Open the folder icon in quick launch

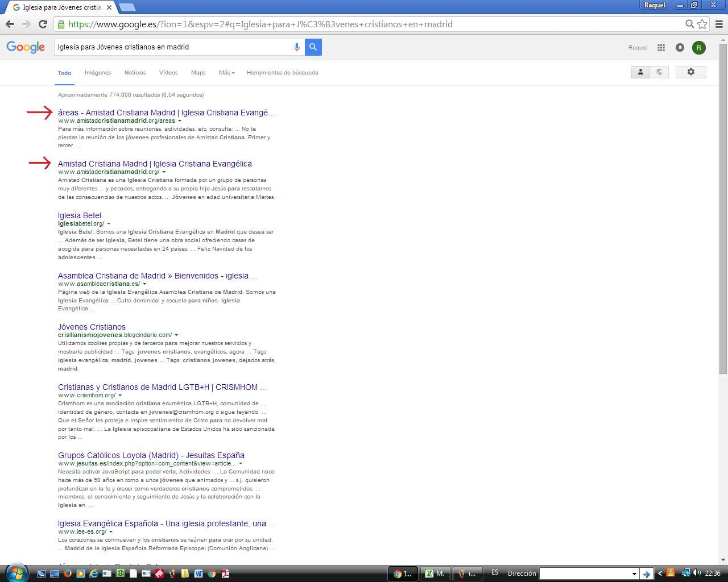coord(185,573)
